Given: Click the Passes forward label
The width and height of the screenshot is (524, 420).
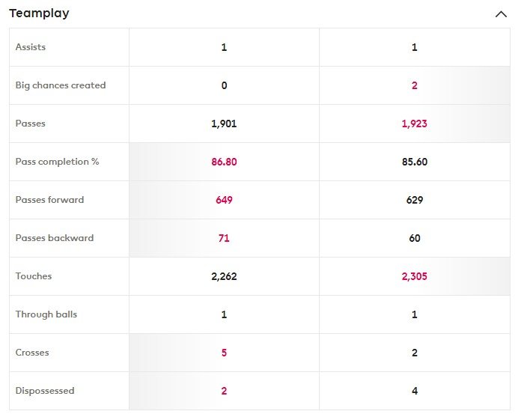Looking at the screenshot, I should tap(49, 200).
